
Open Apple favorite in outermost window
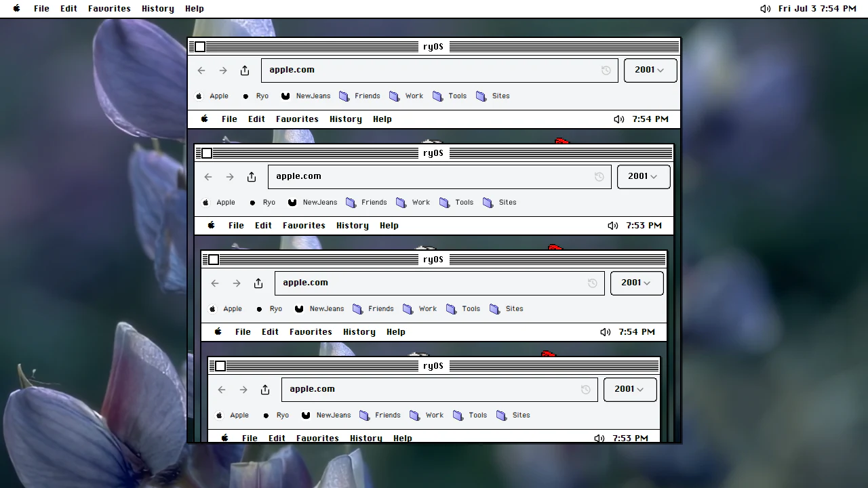(x=212, y=96)
